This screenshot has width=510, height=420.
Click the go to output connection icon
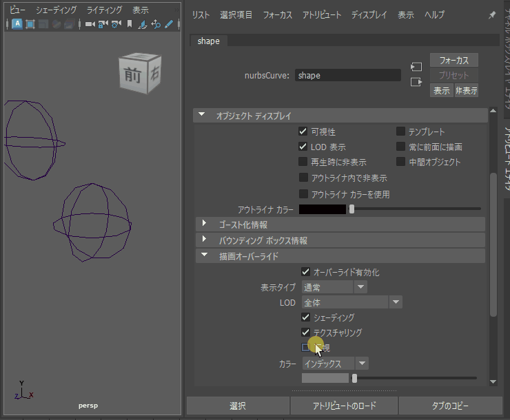[416, 82]
